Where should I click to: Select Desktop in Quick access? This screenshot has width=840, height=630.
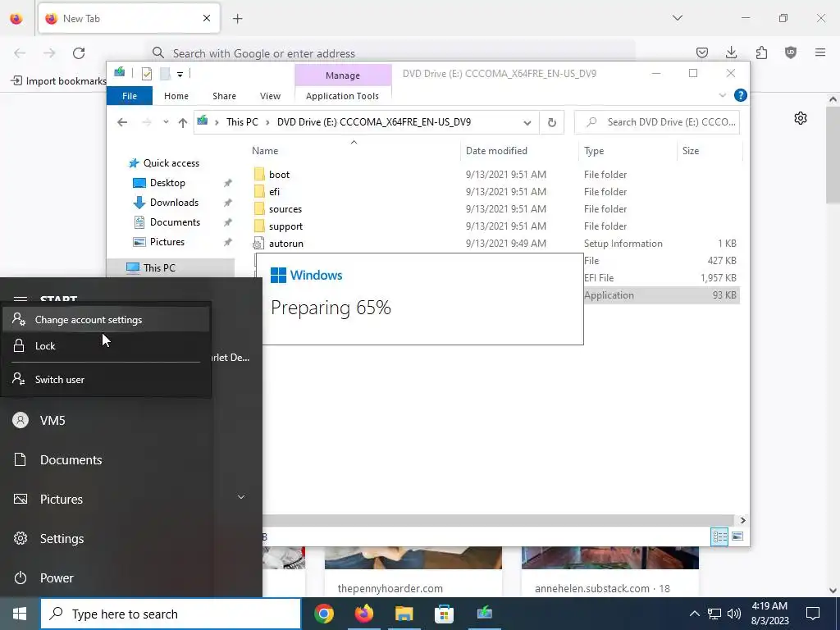point(167,183)
